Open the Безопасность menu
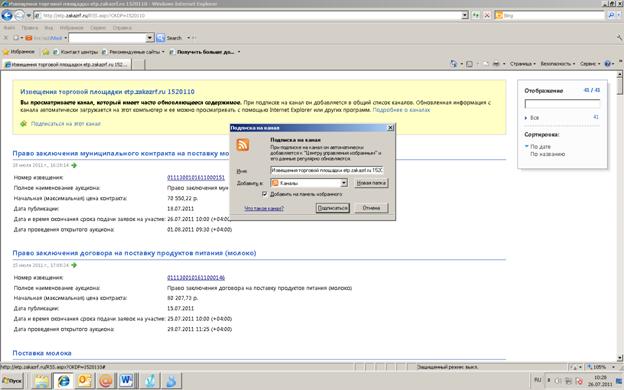 557,64
